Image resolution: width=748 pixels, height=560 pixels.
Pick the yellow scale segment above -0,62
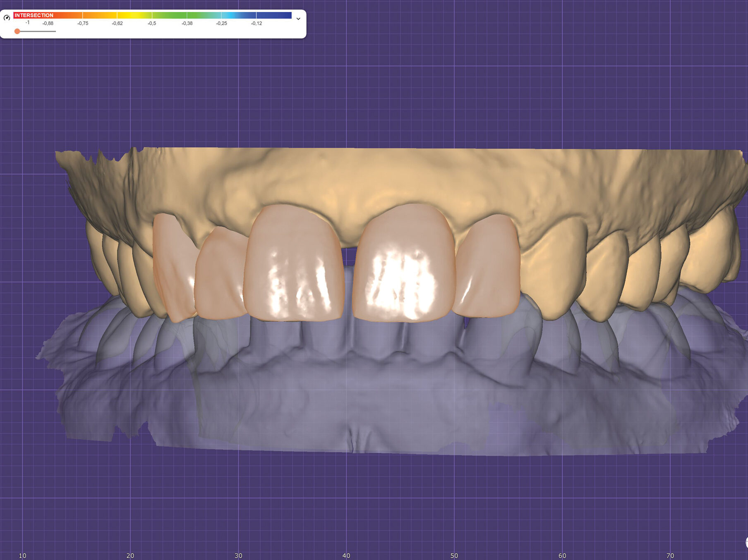click(117, 15)
